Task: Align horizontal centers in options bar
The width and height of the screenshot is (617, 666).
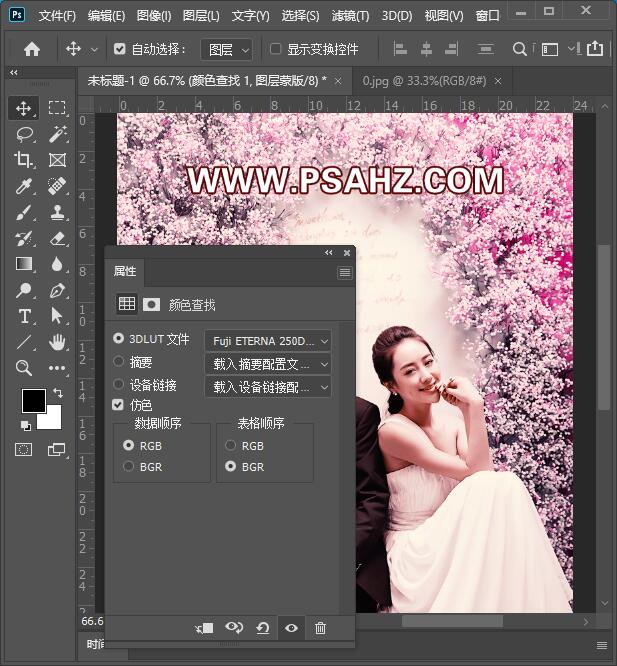Action: pos(426,49)
